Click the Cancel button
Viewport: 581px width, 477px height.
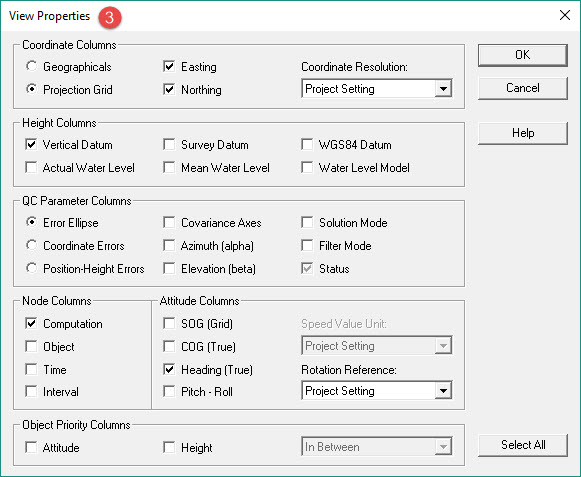522,88
